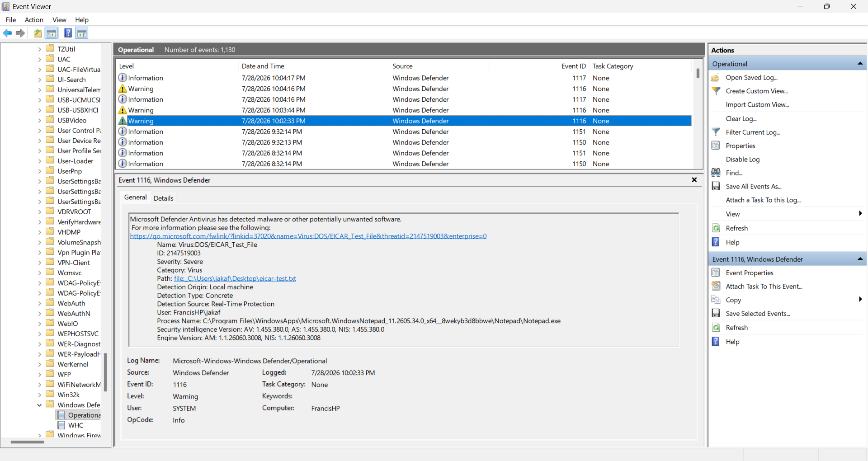Select the VPN-Client tree item
Viewport: 868px width, 461px height.
coord(74,263)
